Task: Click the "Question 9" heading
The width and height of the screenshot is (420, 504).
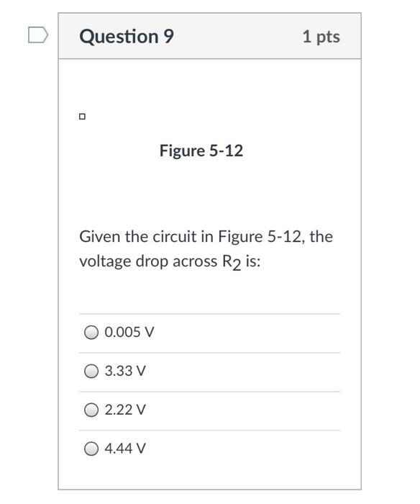Action: coord(127,36)
